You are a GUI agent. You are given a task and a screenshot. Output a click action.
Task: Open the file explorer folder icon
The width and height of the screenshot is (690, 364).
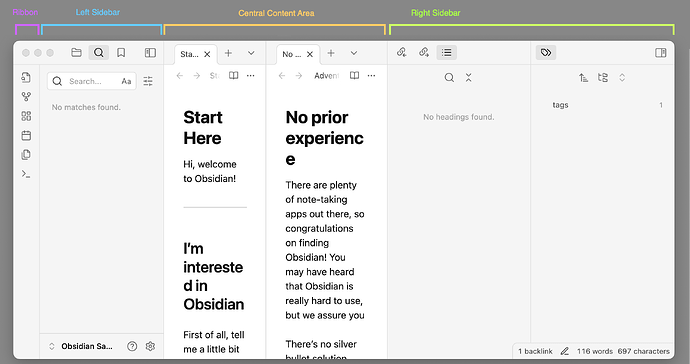[76, 53]
